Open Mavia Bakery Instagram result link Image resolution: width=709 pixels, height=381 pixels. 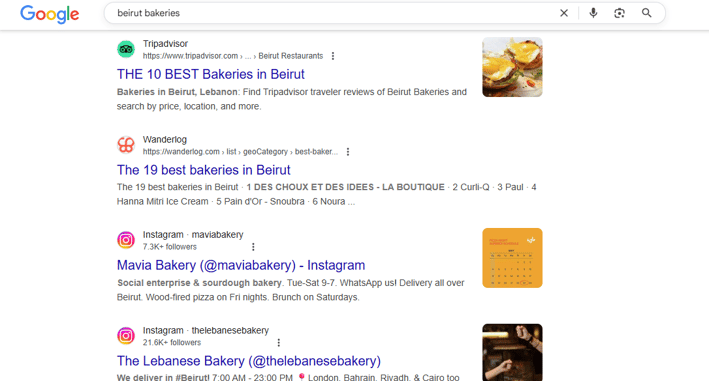point(241,265)
